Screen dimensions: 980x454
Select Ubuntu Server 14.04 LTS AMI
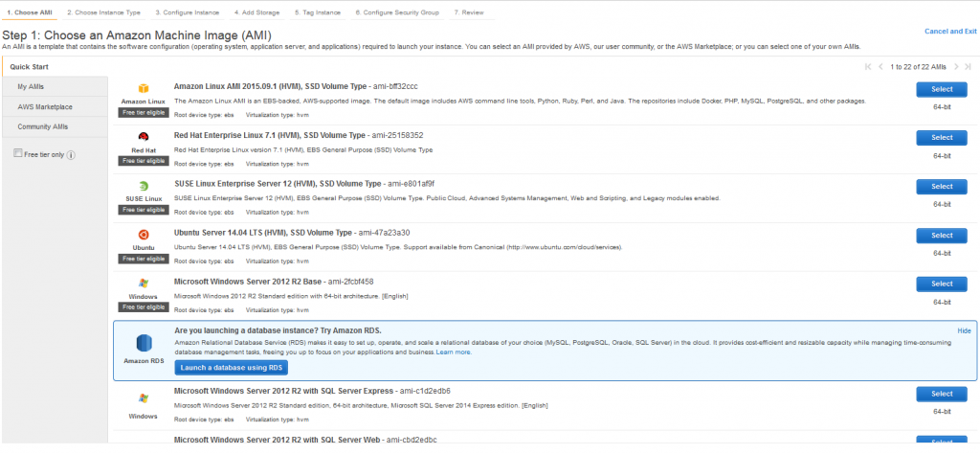(942, 235)
